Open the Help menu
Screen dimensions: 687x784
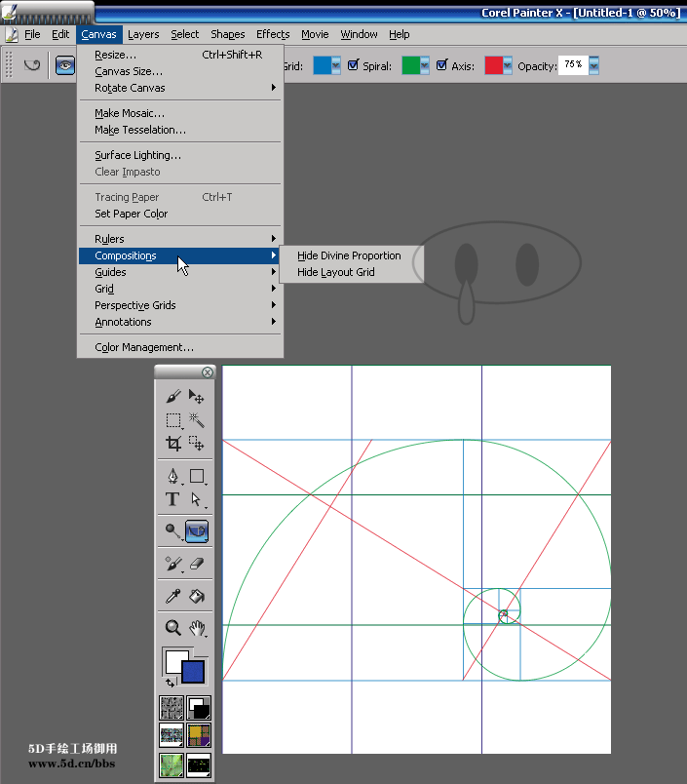tap(400, 34)
